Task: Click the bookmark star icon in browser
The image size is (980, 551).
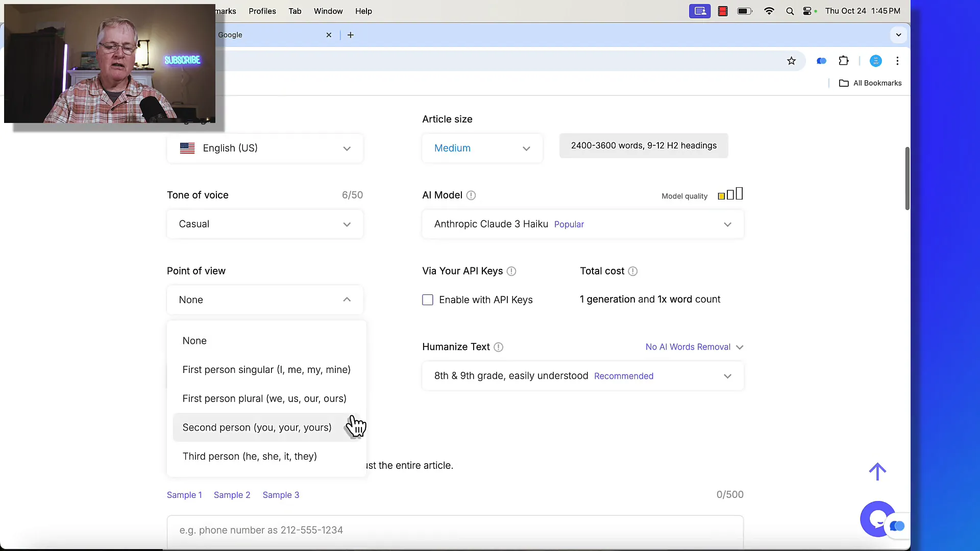Action: point(792,61)
